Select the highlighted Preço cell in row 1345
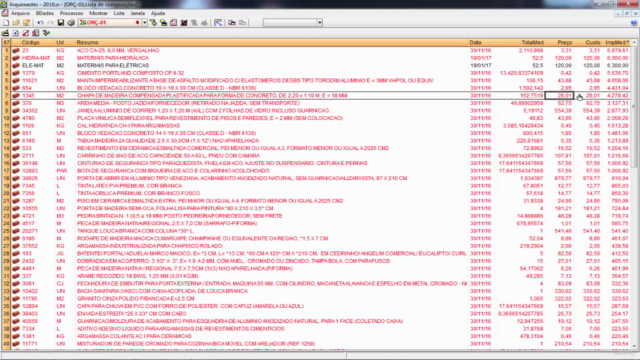The height and width of the screenshot is (360, 640). pyautogui.click(x=559, y=96)
